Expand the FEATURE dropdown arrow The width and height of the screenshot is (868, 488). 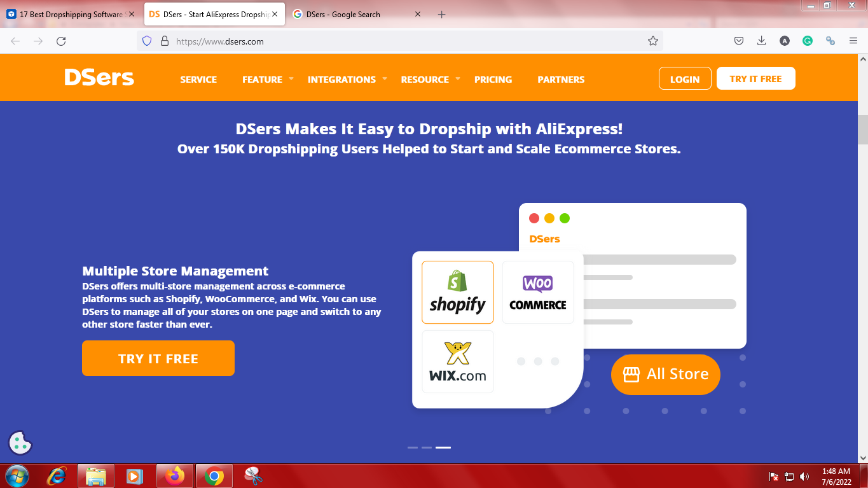(x=291, y=79)
